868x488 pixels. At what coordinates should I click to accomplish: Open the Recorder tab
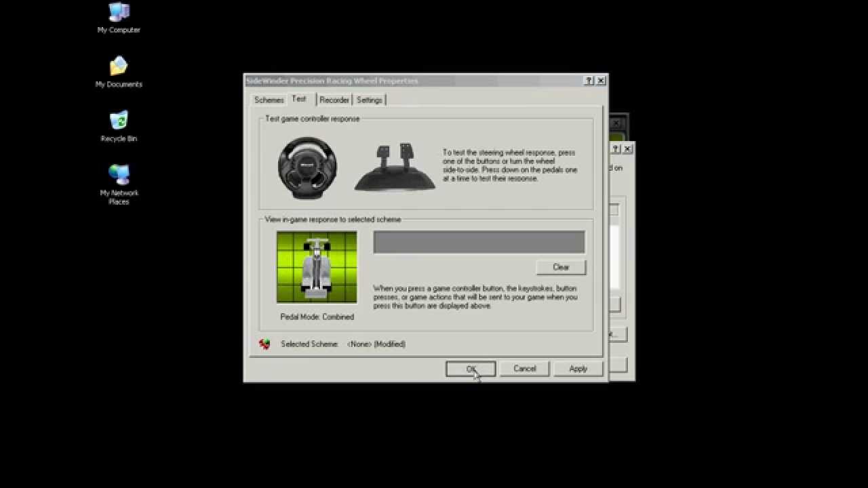334,100
